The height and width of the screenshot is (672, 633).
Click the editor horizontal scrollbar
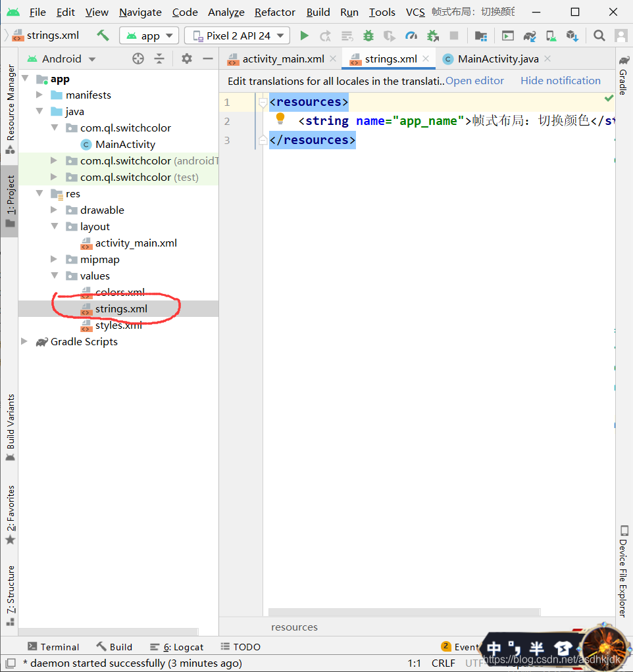[404, 612]
